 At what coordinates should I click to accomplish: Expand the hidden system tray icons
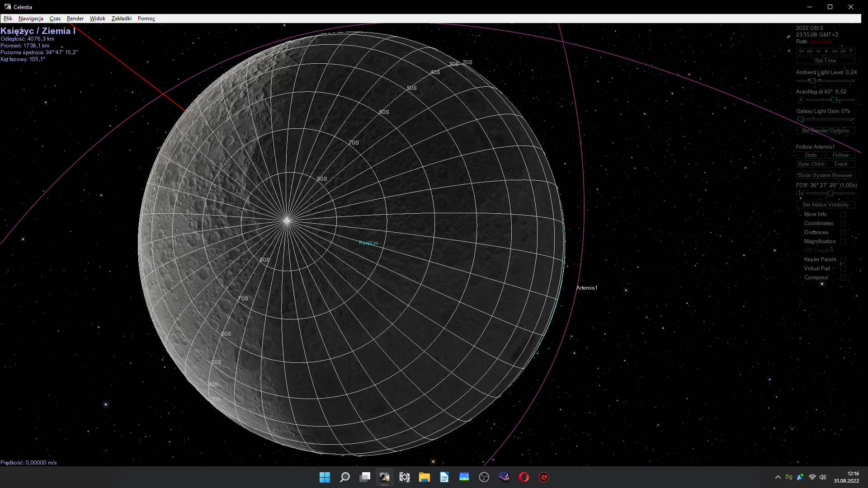[x=778, y=477]
